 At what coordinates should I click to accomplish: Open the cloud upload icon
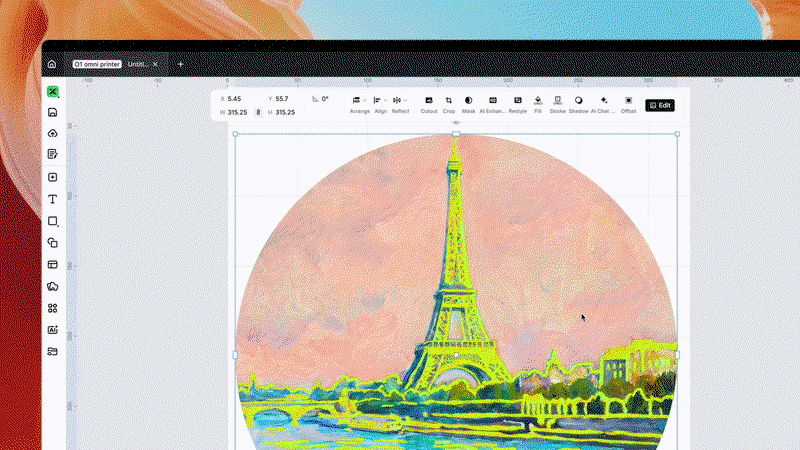pyautogui.click(x=53, y=133)
